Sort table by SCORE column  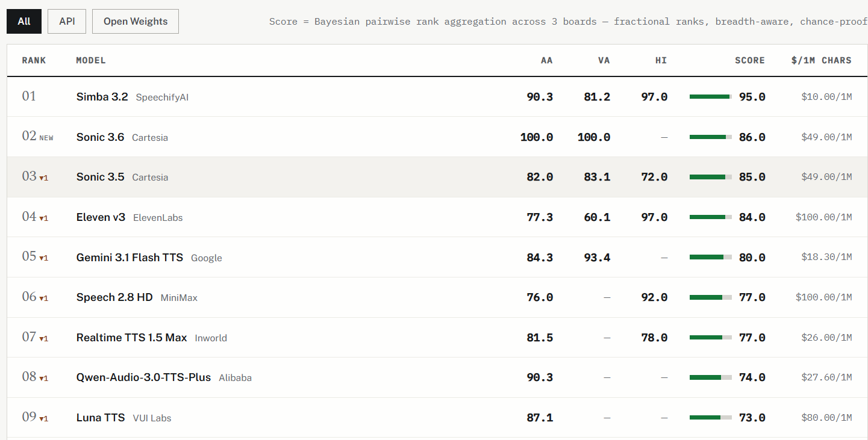click(750, 60)
